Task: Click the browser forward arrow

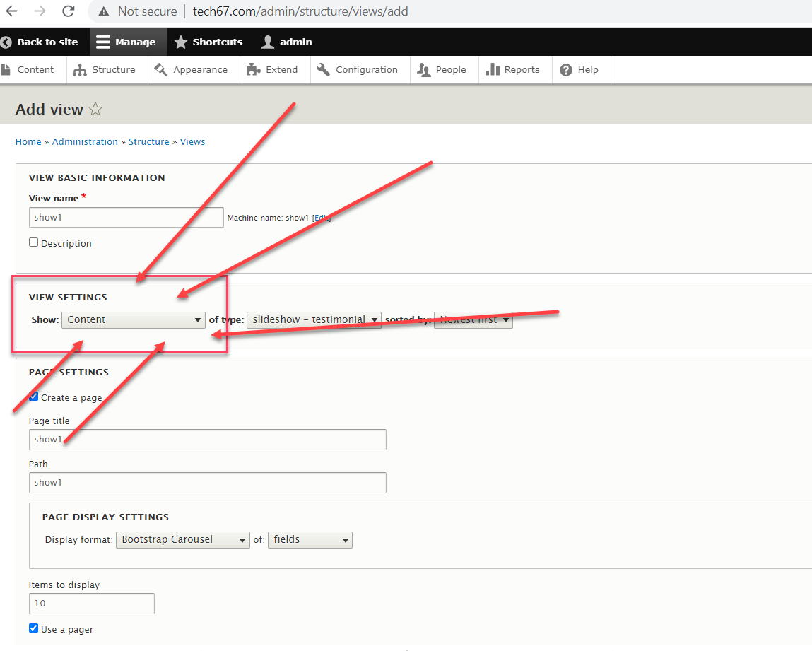Action: click(40, 11)
